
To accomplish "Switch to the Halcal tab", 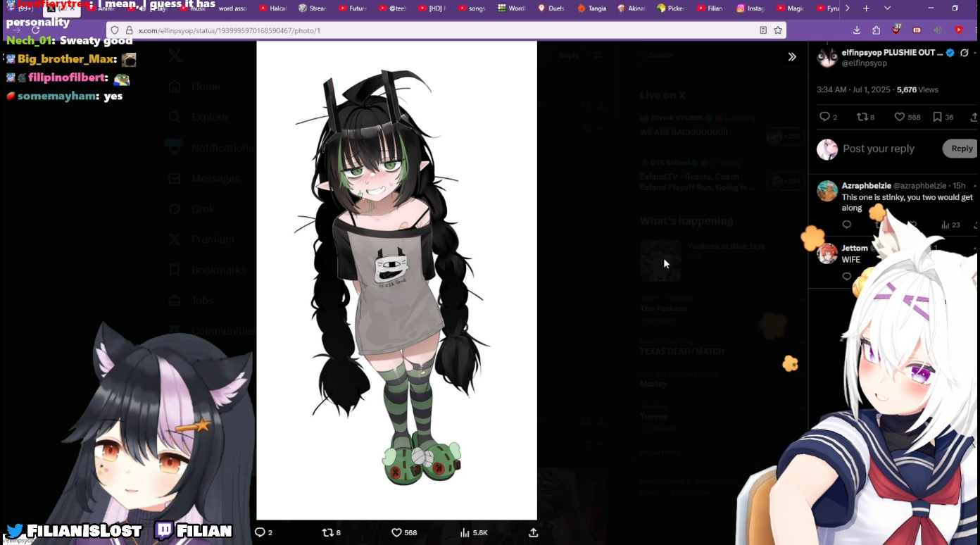I will pos(273,8).
